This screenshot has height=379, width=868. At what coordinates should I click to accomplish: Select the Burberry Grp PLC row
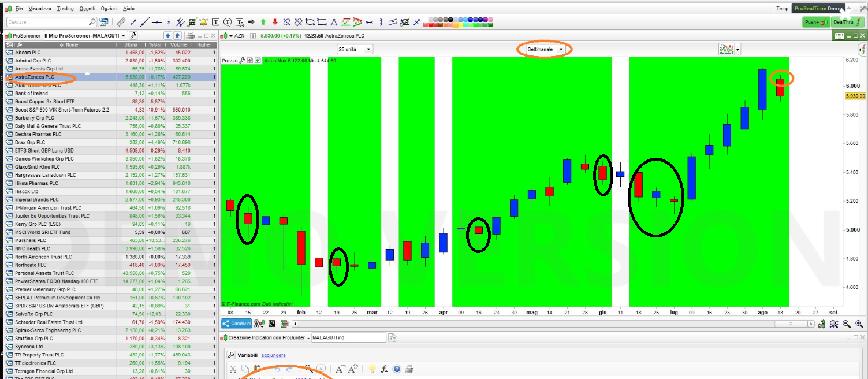pos(110,118)
